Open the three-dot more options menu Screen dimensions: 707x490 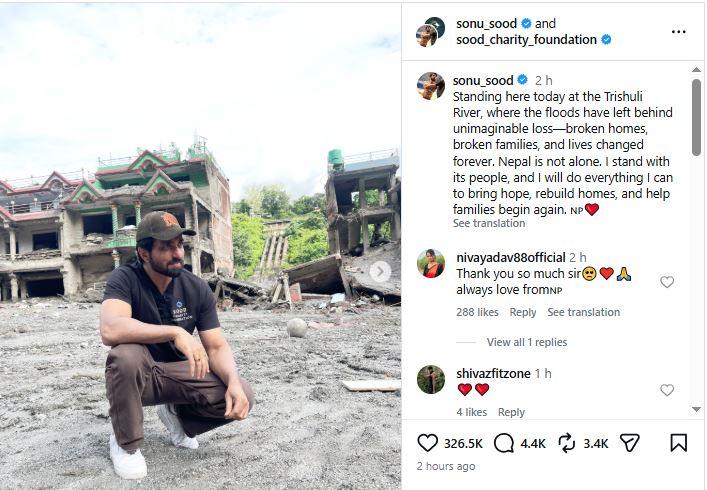pyautogui.click(x=678, y=32)
